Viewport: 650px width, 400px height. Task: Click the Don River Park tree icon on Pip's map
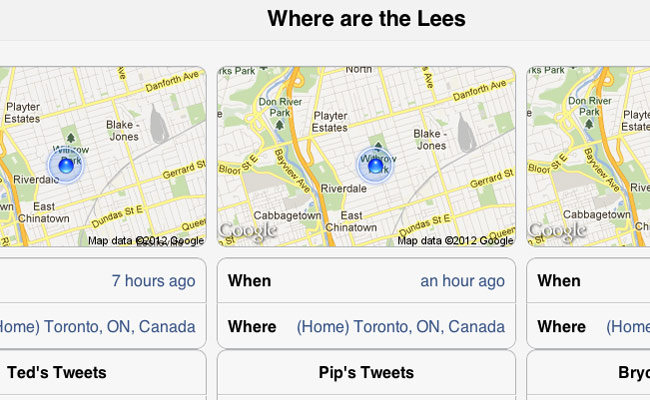pos(279,124)
